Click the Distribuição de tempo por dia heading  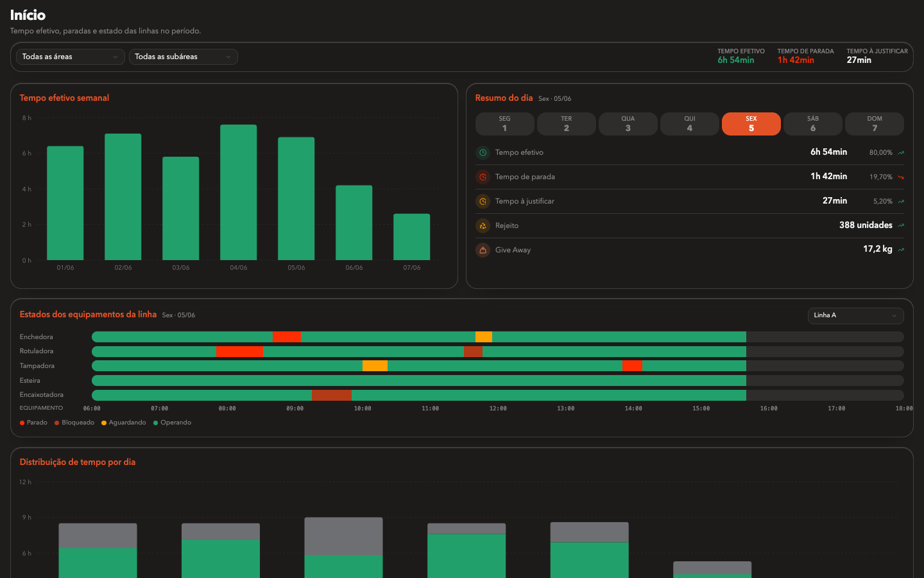[78, 462]
